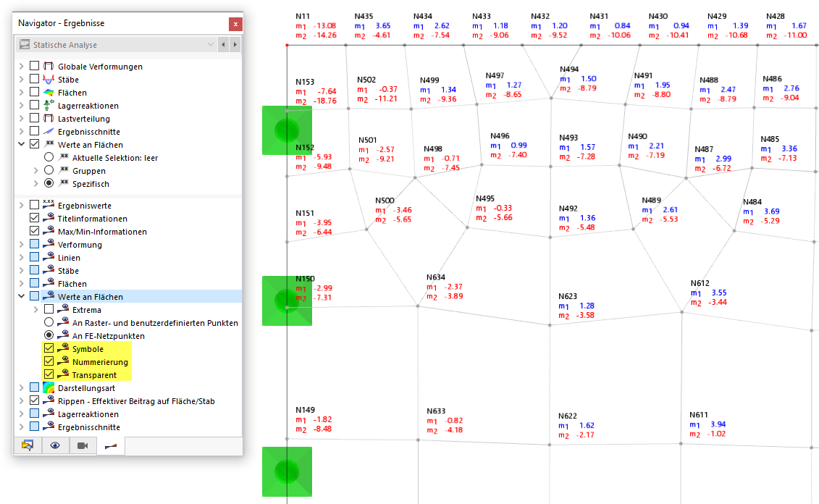Click the Darstellungsart rainbow icon
This screenshot has height=504, width=819.
click(x=49, y=388)
